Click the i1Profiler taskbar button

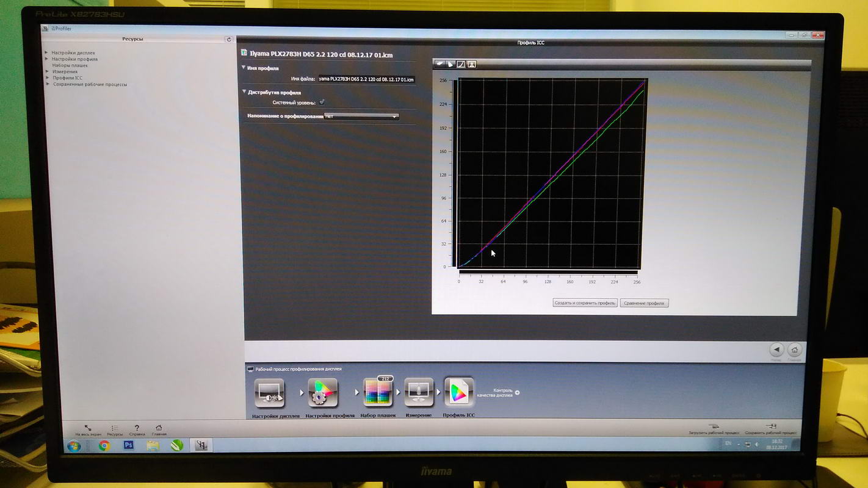201,445
